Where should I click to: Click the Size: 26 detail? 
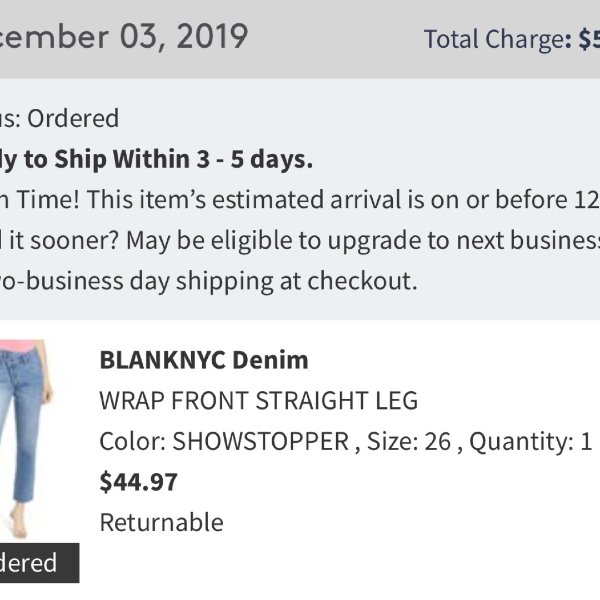409,441
